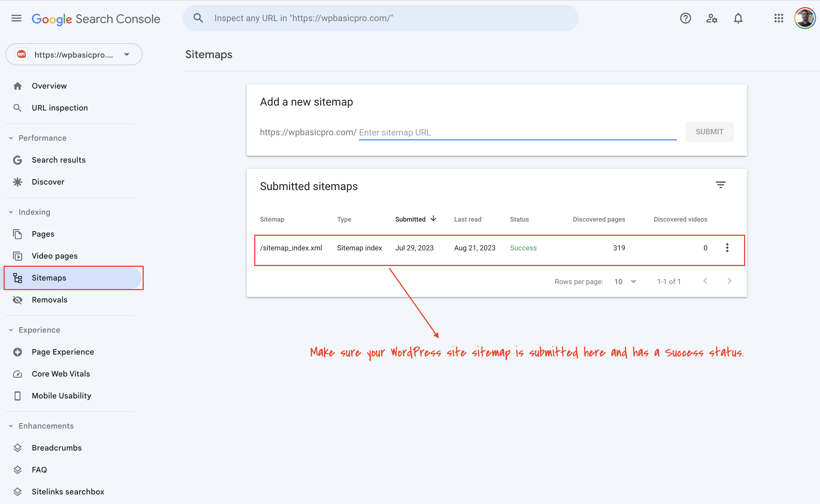Click the FAQ layers icon

coord(18,470)
